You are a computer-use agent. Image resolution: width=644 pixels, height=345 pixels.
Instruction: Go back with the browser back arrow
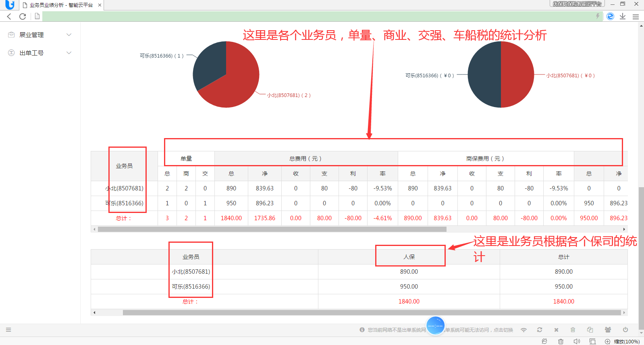9,17
